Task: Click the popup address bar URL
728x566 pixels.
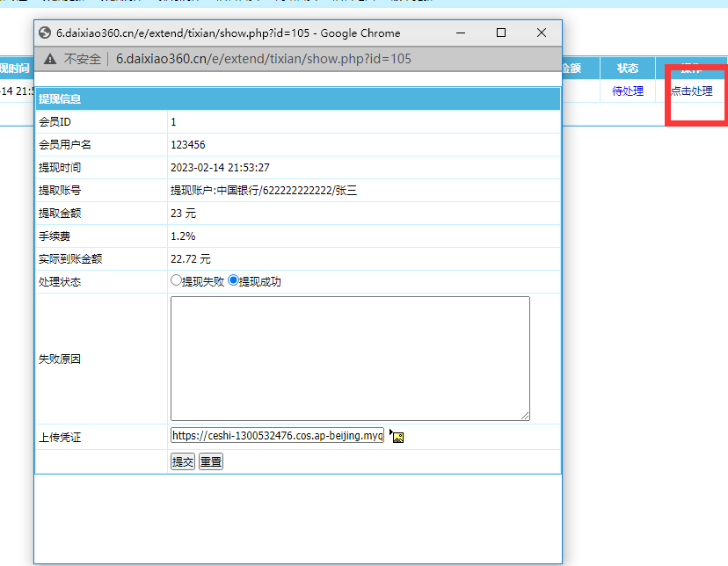Action: click(x=264, y=59)
